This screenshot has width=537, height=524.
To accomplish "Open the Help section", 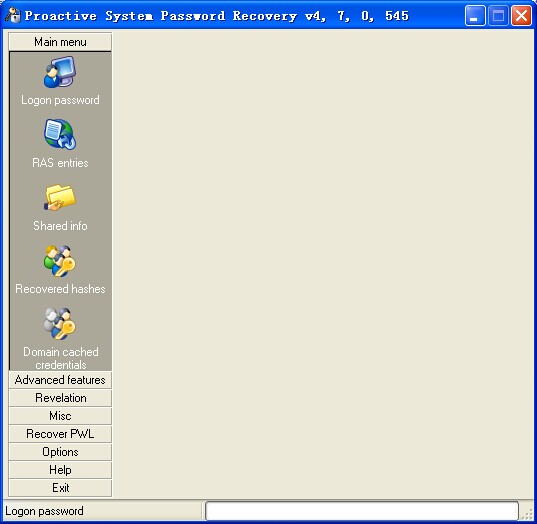I will click(60, 470).
